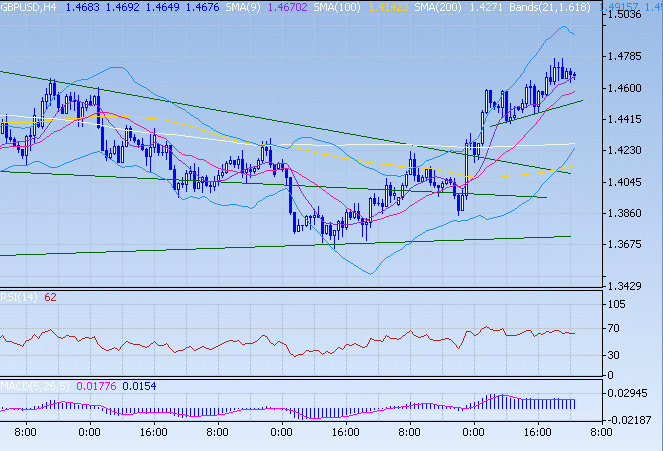
Task: Click the 1.3675 price axis level
Action: pyautogui.click(x=624, y=244)
